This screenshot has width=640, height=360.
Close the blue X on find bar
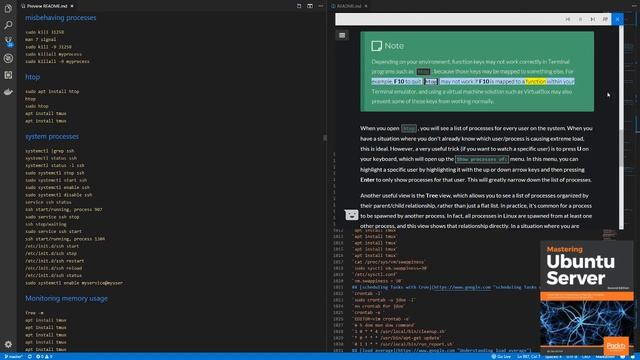pos(618,19)
